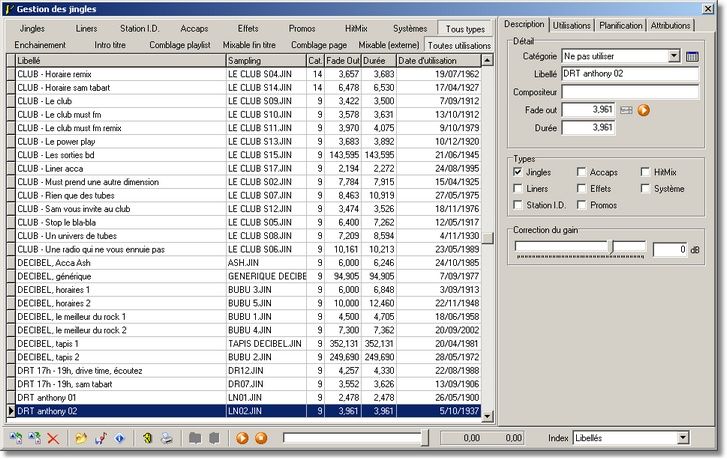Open the Catégorie dropdown
The height and width of the screenshot is (460, 727).
(x=674, y=56)
